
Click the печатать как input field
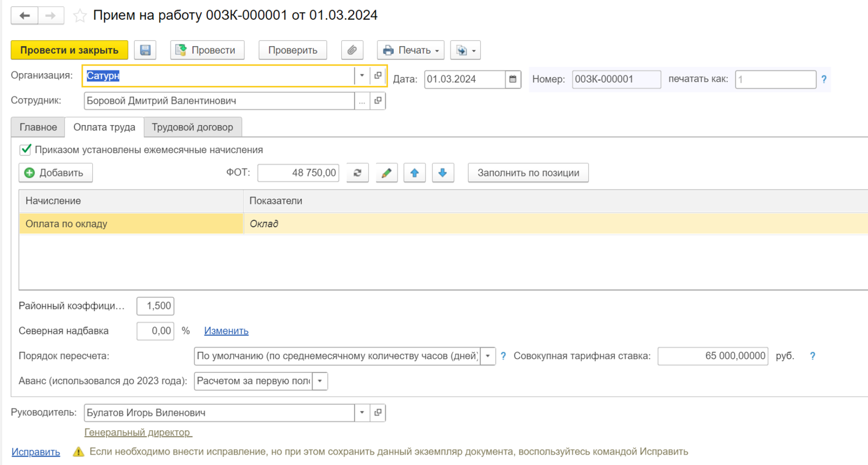(776, 79)
